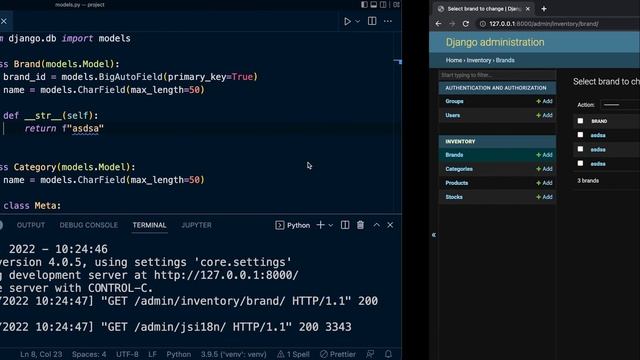The width and height of the screenshot is (640, 360).
Task: Toggle the primary sidebar layout icon
Action: tap(364, 4)
